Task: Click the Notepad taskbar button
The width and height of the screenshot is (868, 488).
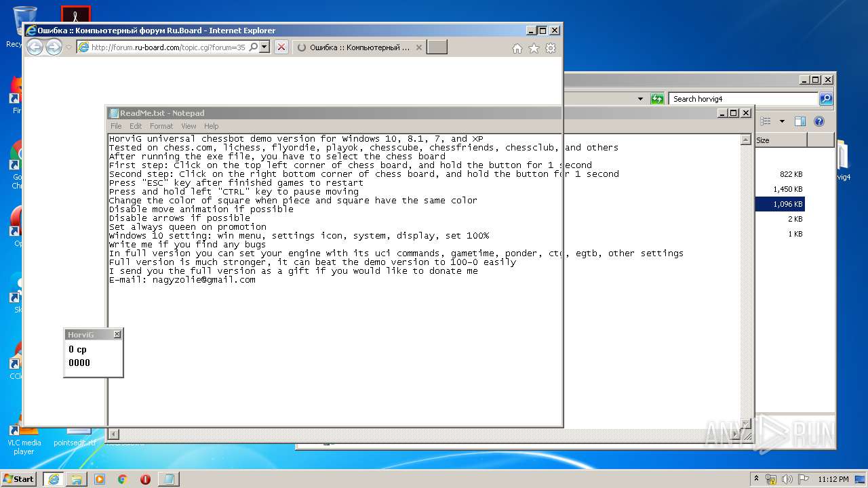Action: (x=169, y=479)
